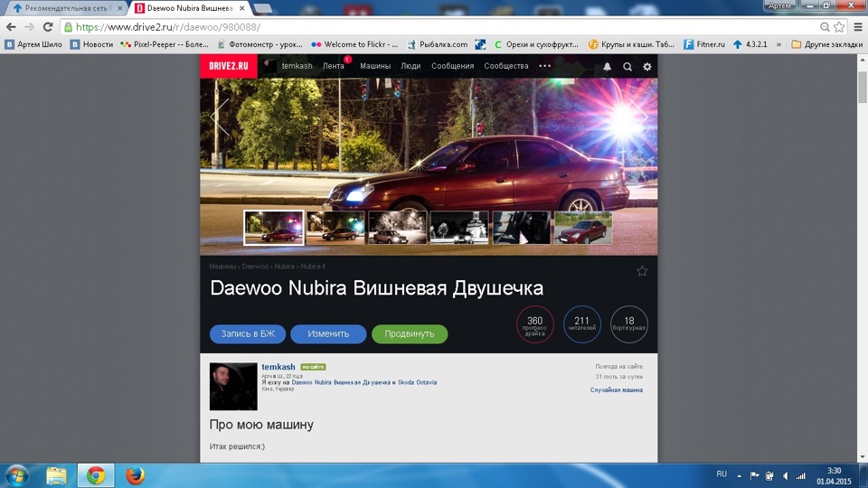Open the temkash header profile link
Screen dimensions: 868x488
pyautogui.click(x=297, y=66)
